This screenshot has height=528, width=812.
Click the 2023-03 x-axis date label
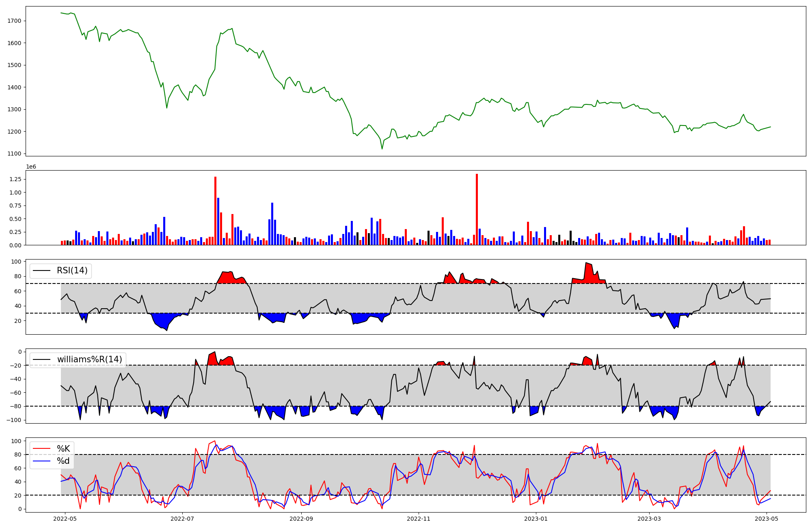click(649, 519)
